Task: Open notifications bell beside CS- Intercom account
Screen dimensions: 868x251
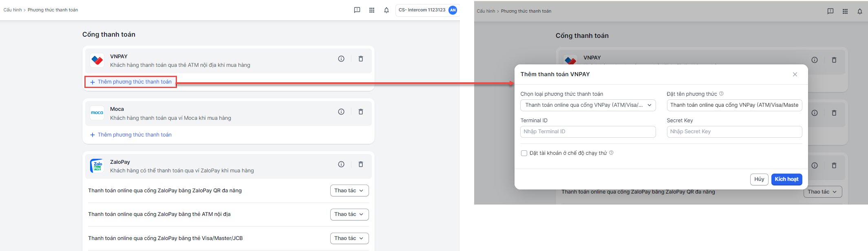Action: pos(387,10)
